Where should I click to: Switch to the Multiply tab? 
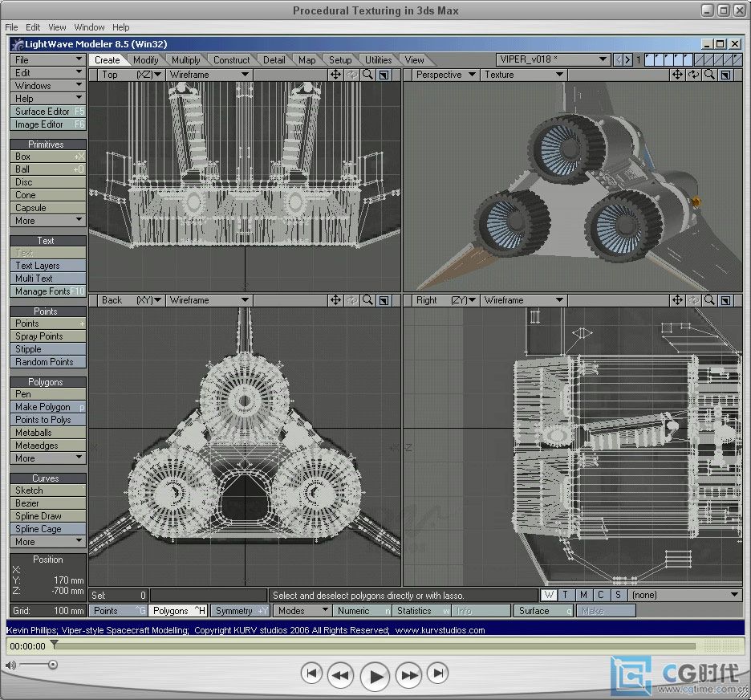186,59
